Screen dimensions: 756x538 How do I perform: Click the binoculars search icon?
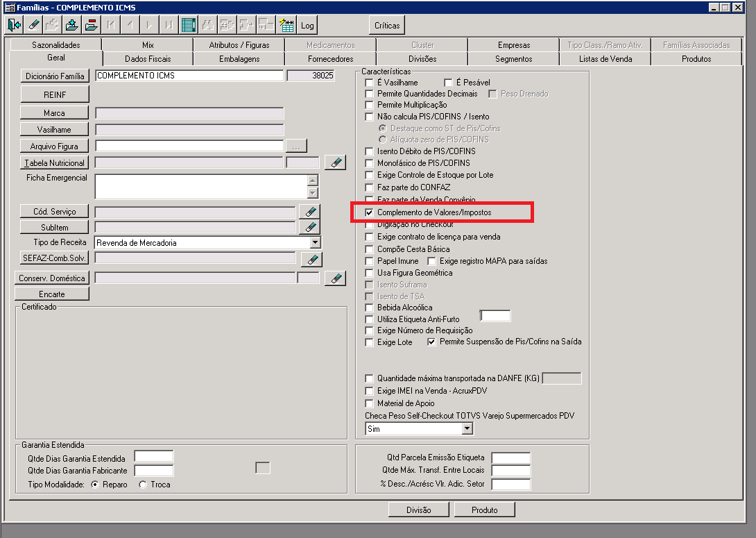pyautogui.click(x=208, y=25)
